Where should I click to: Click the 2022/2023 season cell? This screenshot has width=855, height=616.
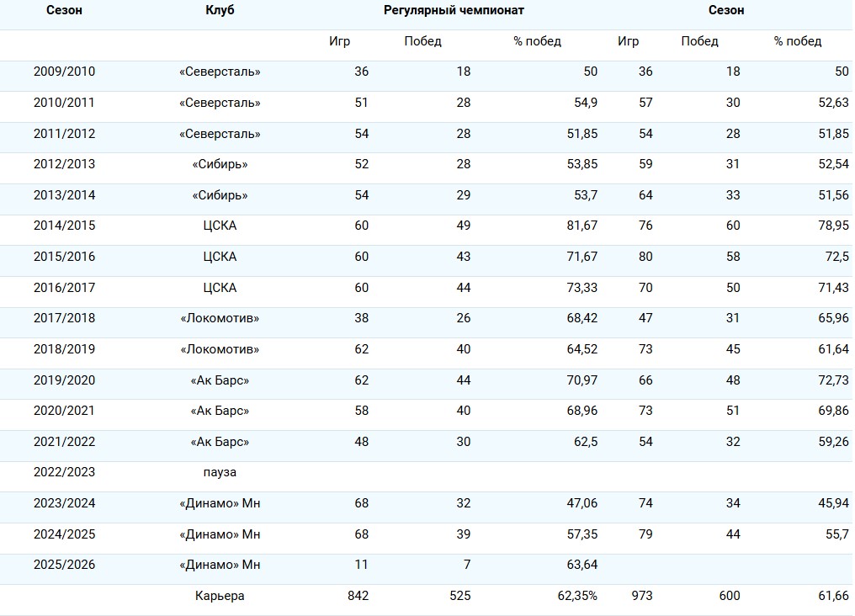coord(64,473)
